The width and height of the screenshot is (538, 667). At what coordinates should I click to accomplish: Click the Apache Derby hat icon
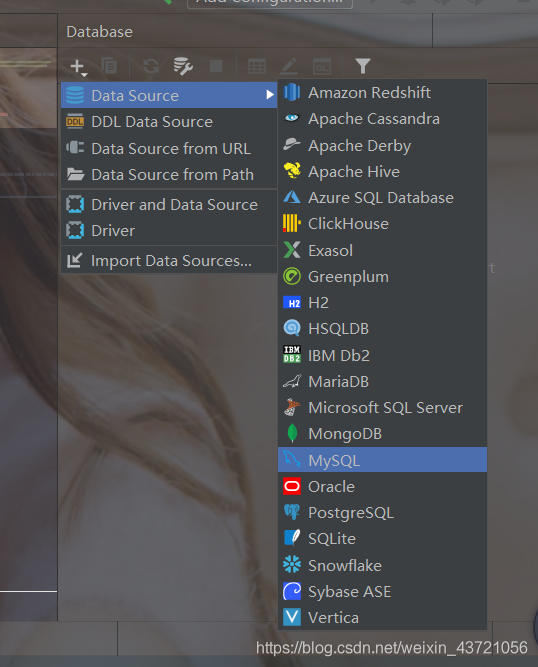(292, 145)
